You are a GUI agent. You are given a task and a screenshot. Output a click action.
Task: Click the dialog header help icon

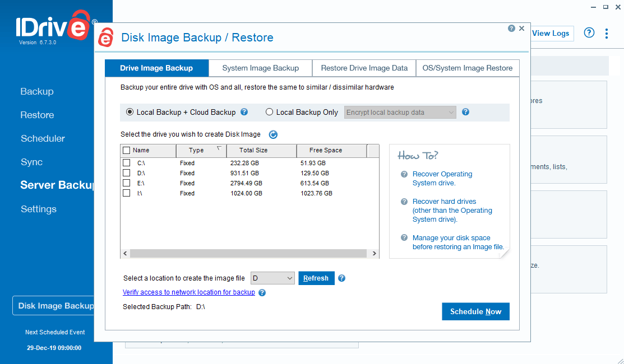[511, 28]
